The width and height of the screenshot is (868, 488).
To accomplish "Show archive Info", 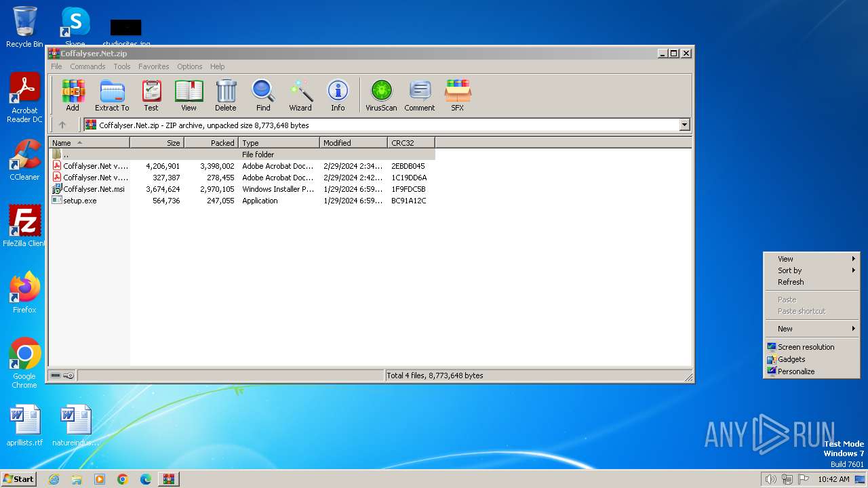I will coord(338,96).
